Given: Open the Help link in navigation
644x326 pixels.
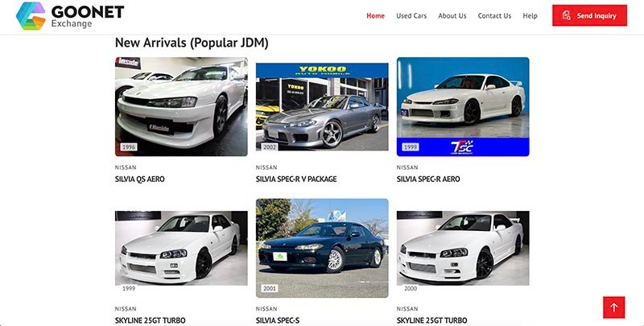Looking at the screenshot, I should (x=530, y=15).
